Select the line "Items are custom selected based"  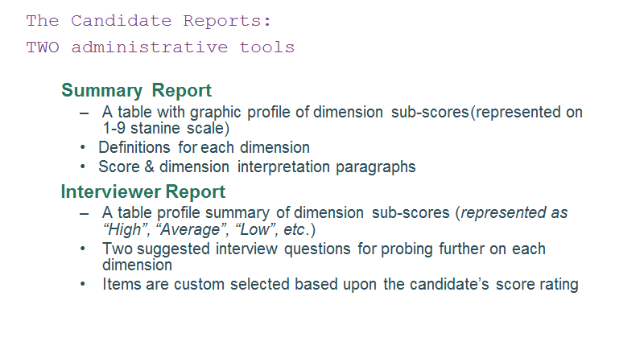[341, 285]
